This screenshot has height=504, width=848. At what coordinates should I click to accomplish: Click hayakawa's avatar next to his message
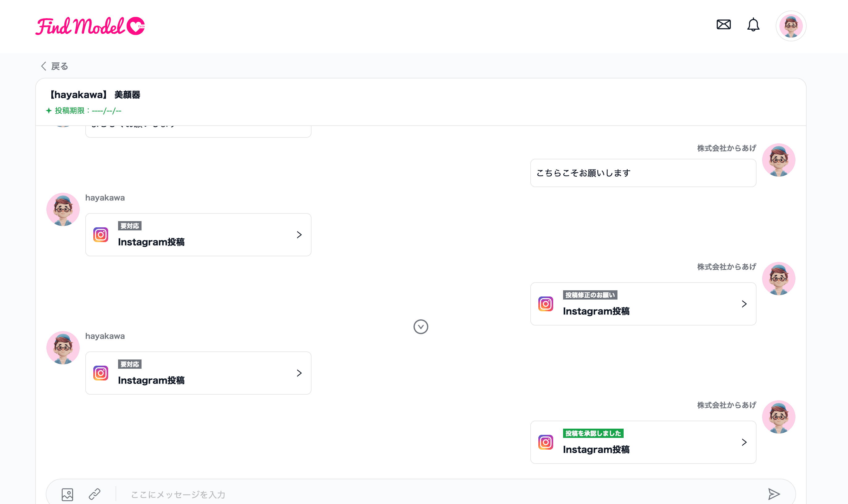(63, 209)
